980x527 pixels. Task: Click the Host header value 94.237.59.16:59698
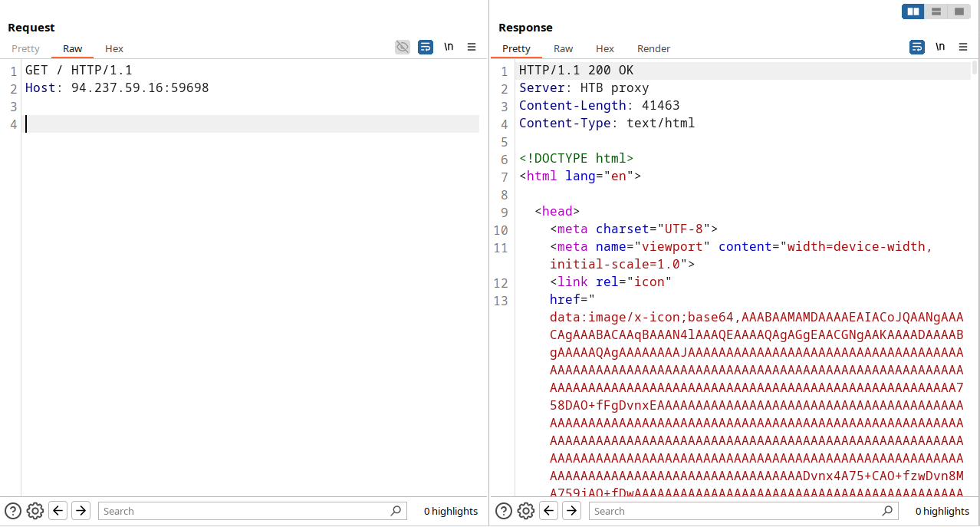point(140,88)
